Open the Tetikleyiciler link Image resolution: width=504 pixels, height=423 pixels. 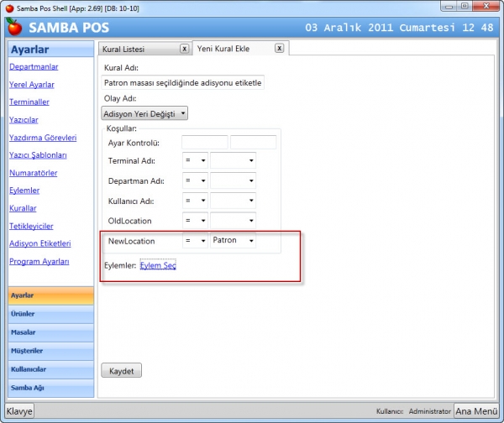31,226
